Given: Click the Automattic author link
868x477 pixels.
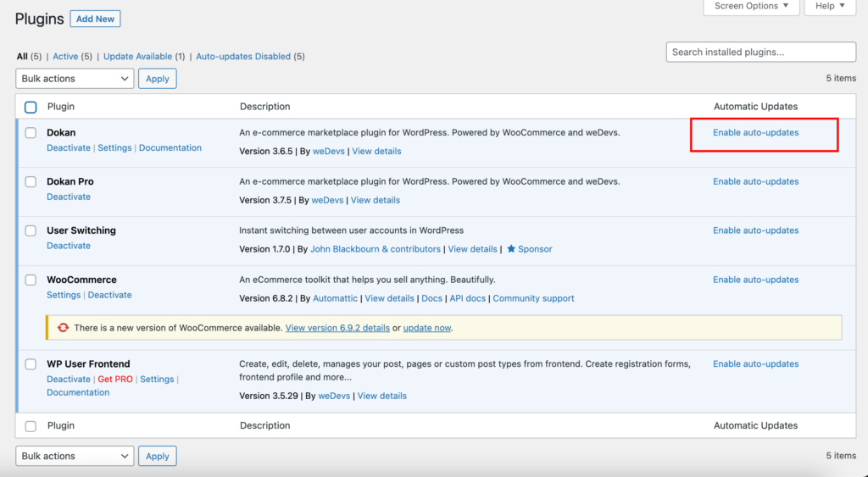Looking at the screenshot, I should click(335, 298).
